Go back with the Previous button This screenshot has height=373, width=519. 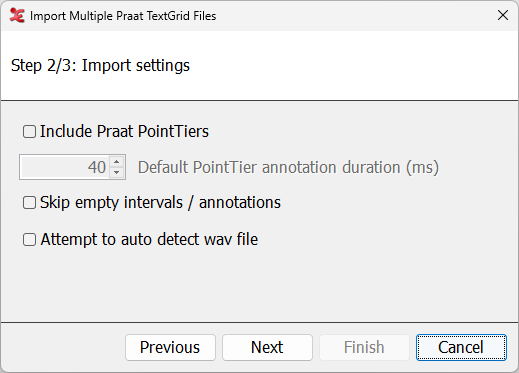(170, 347)
